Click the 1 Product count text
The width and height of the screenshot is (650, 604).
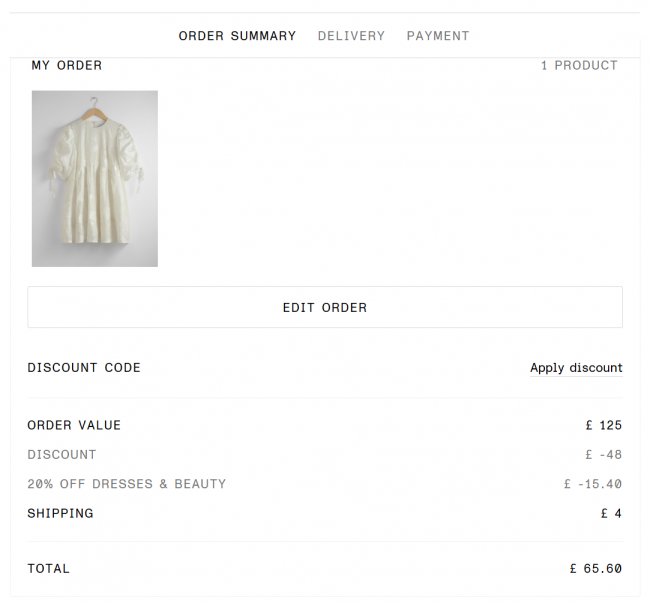click(579, 65)
